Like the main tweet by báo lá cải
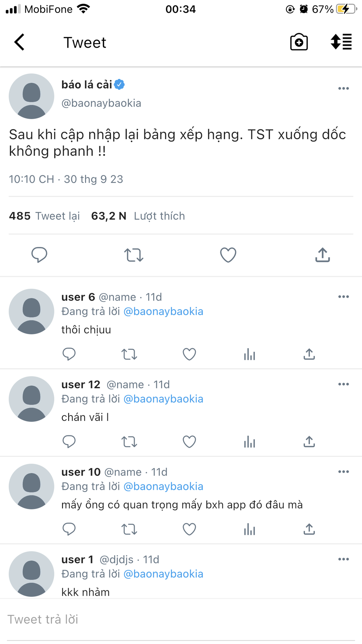The height and width of the screenshot is (644, 362). point(228,255)
